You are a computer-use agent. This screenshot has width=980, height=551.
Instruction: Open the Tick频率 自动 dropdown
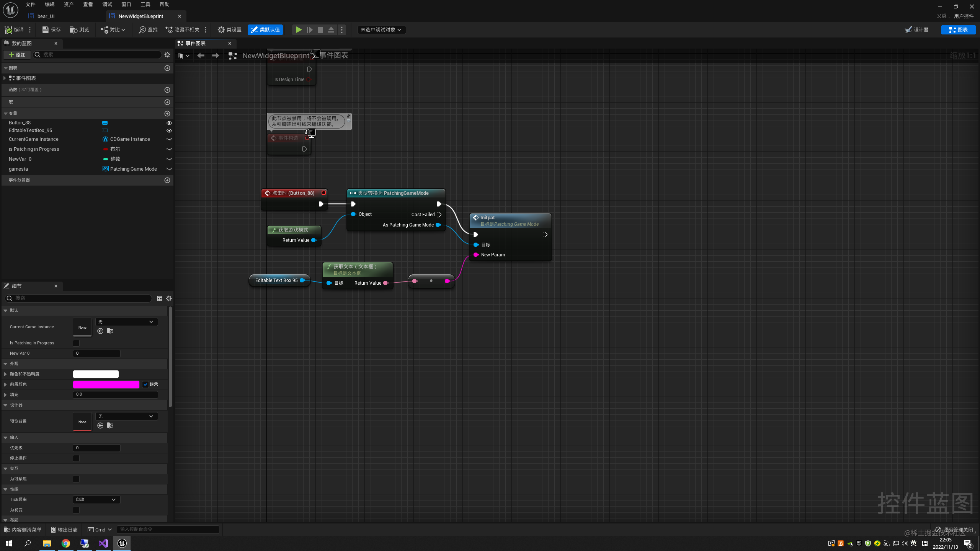[x=96, y=500]
